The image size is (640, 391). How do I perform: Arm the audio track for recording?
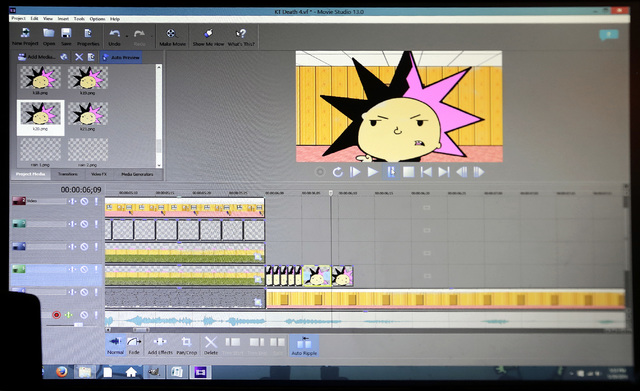(x=56, y=315)
